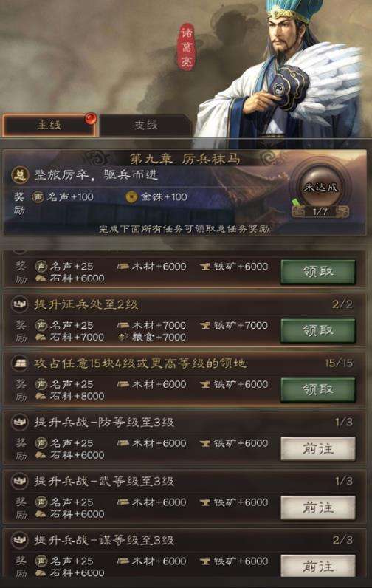Click the book icon of 攻占任意15块 task
The image size is (372, 588).
tap(19, 363)
